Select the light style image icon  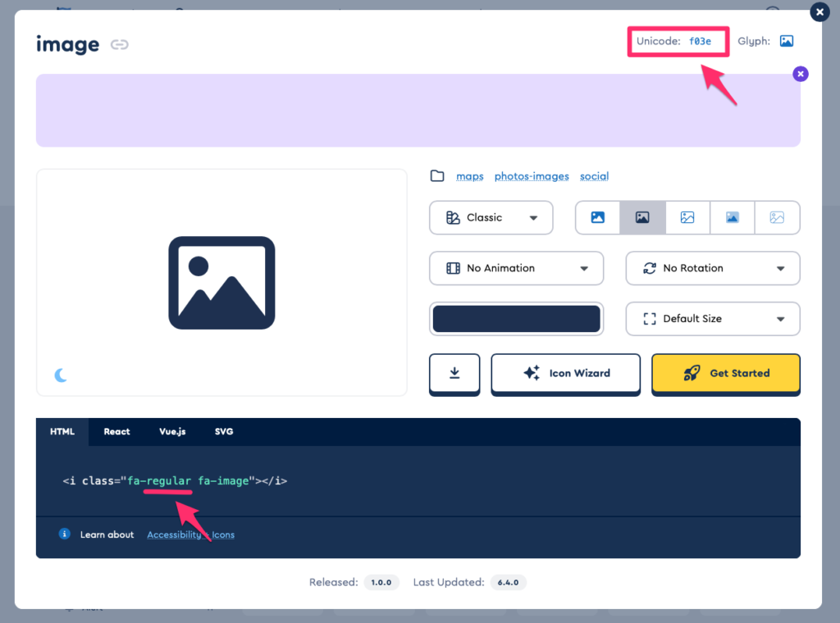pyautogui.click(x=687, y=218)
